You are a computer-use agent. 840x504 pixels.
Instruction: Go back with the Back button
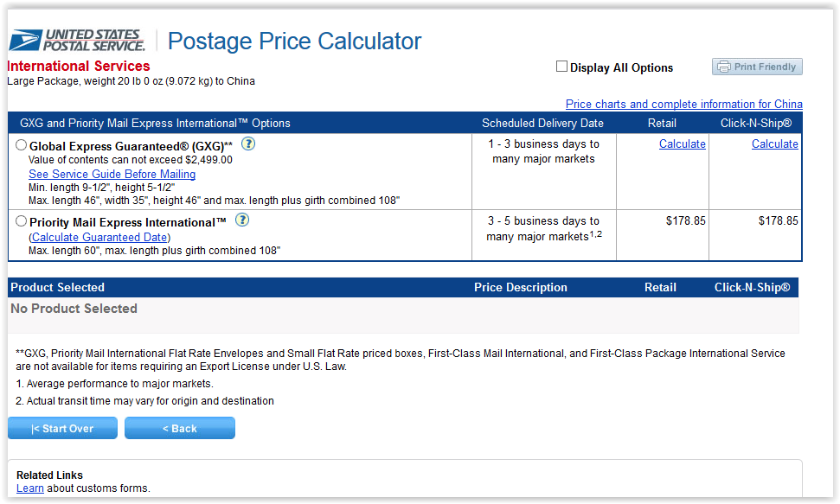pos(180,429)
